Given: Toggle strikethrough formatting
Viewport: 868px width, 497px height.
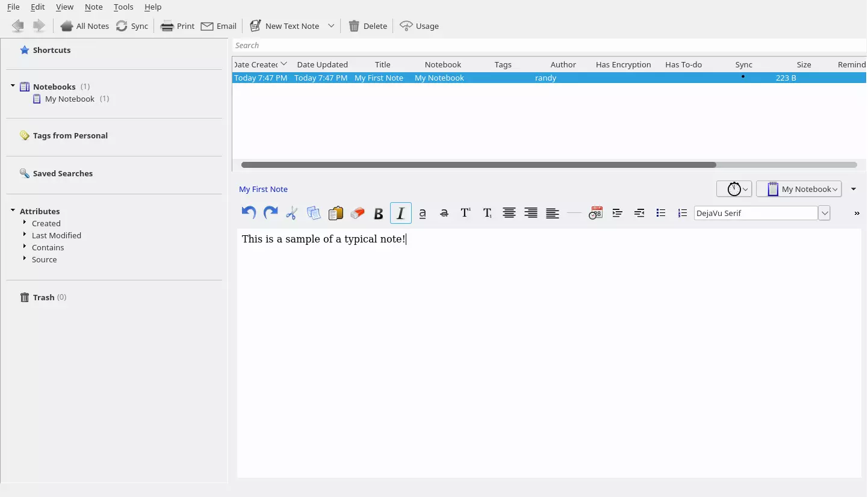Looking at the screenshot, I should coord(444,213).
